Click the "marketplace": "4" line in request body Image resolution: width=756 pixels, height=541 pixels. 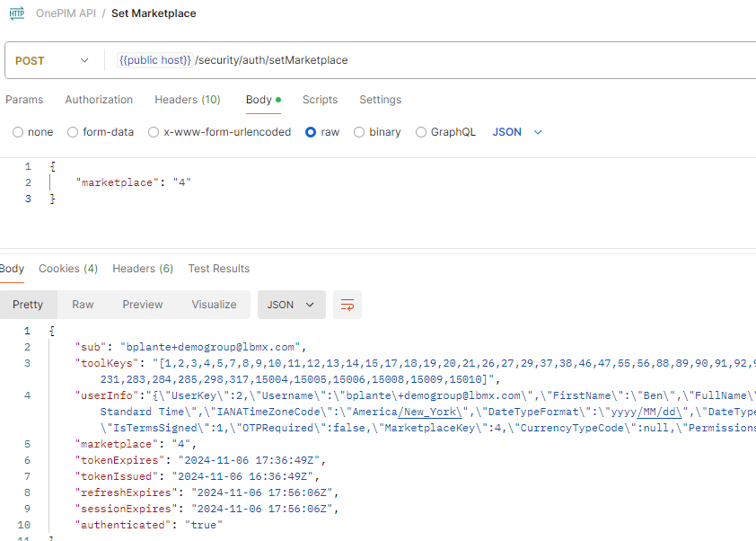[134, 182]
